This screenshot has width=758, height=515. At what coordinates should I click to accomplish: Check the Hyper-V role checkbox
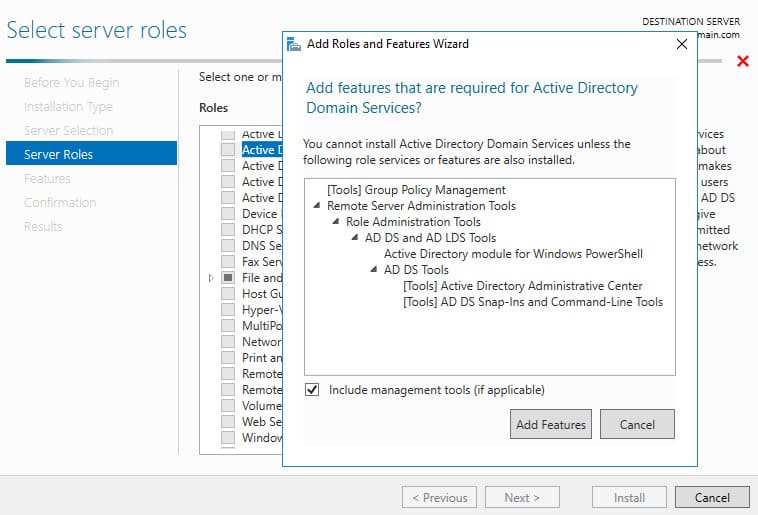pos(228,309)
